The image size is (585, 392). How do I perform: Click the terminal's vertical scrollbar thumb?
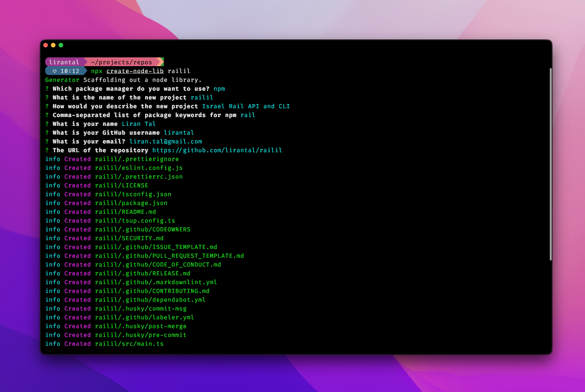point(551,164)
